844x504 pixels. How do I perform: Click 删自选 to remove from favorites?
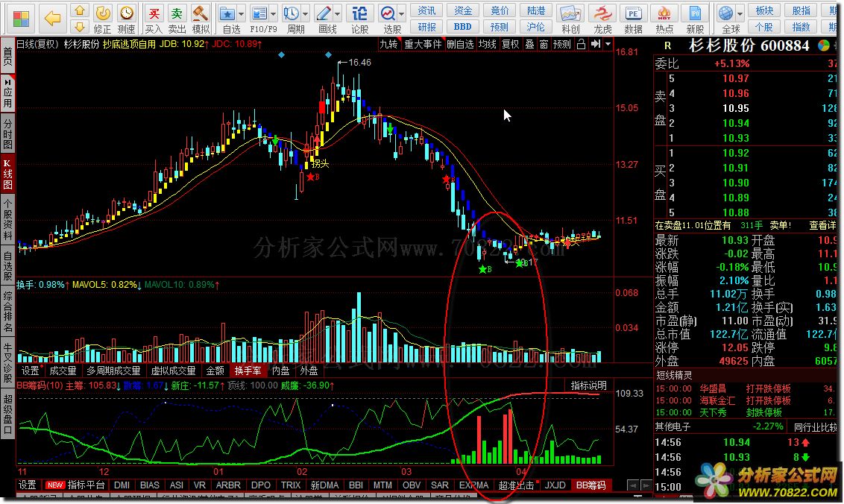coord(460,44)
